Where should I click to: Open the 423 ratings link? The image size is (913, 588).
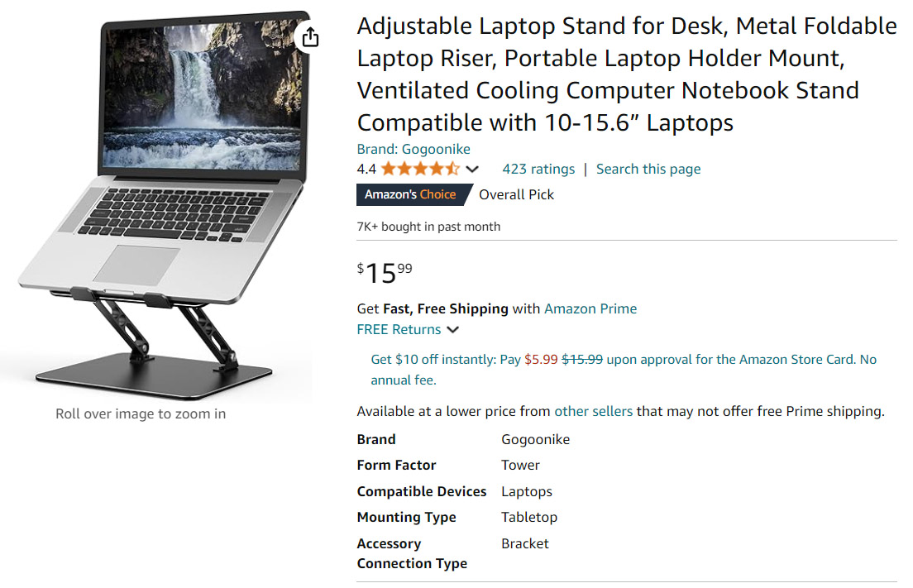click(x=538, y=169)
